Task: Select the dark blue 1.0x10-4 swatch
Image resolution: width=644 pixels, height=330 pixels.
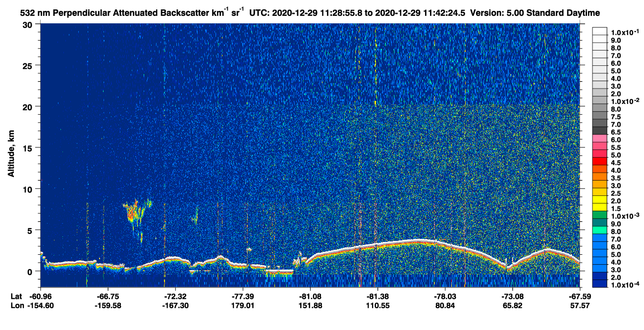Action: tap(599, 285)
